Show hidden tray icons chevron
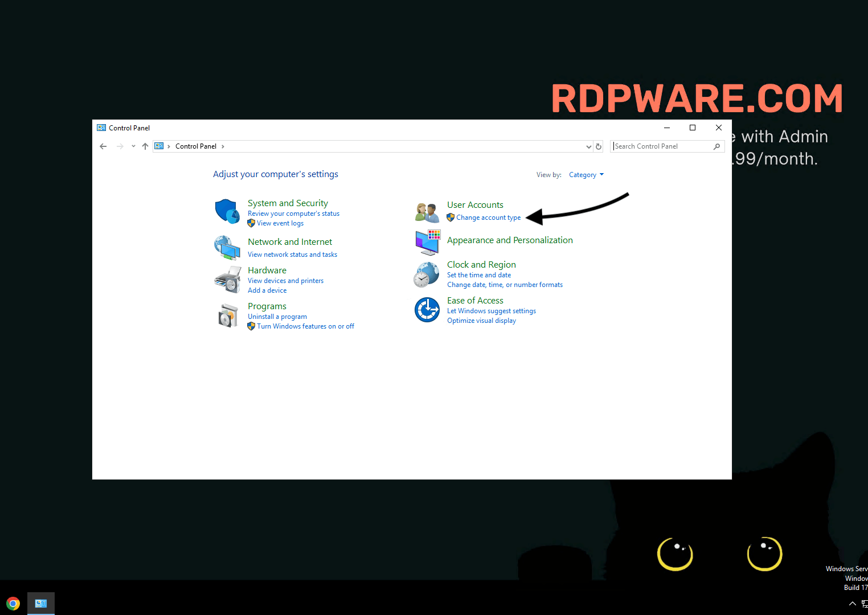Viewport: 868px width, 615px height. (x=853, y=604)
